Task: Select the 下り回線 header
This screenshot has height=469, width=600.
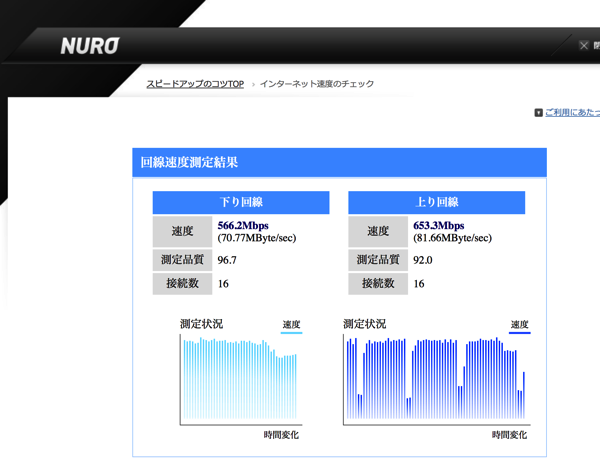Action: 241,202
